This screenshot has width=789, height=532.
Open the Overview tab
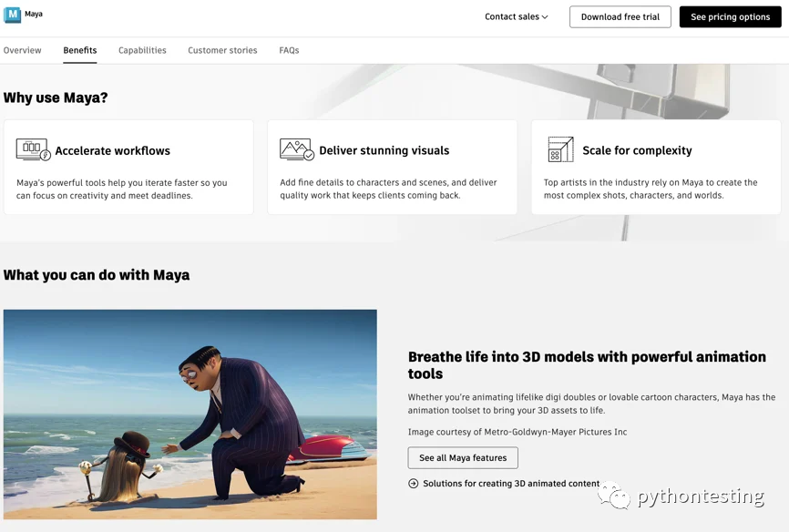(x=22, y=50)
